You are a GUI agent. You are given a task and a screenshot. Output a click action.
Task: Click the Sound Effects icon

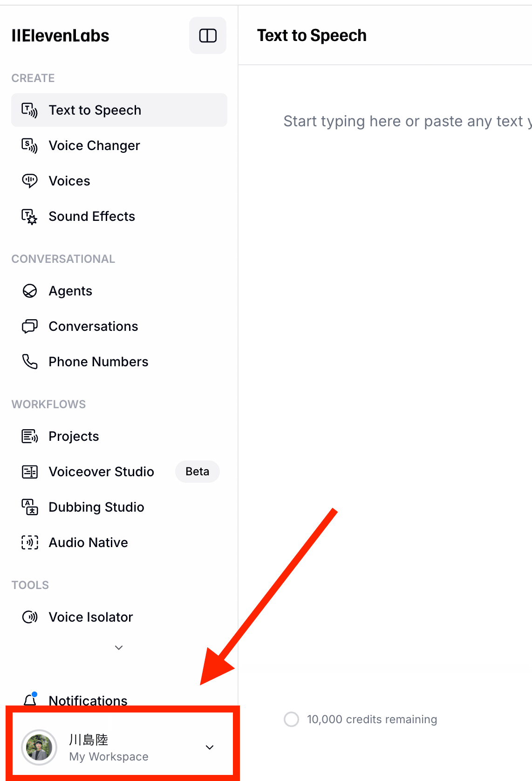(x=30, y=217)
